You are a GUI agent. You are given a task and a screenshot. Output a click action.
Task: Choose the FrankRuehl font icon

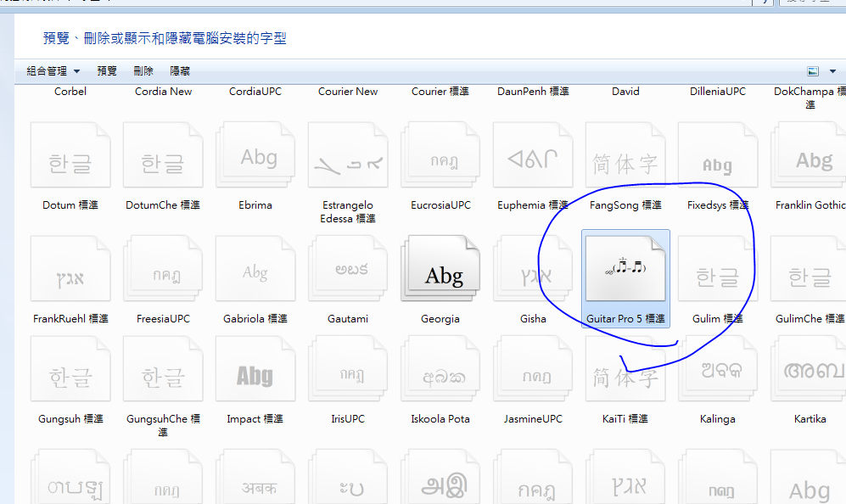click(x=70, y=268)
